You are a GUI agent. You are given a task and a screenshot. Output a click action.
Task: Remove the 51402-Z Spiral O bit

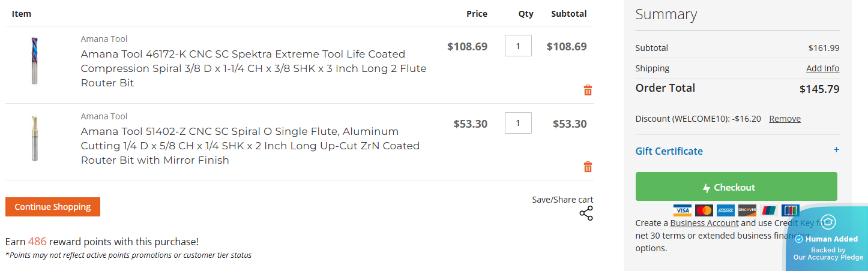click(x=588, y=167)
